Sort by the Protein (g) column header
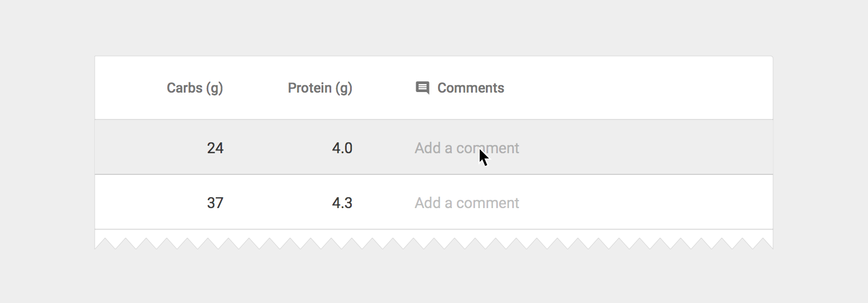The height and width of the screenshot is (303, 868). pos(320,88)
